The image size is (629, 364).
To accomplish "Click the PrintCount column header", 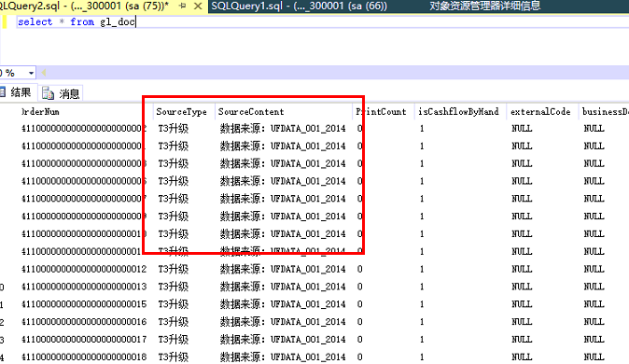I will click(x=381, y=112).
